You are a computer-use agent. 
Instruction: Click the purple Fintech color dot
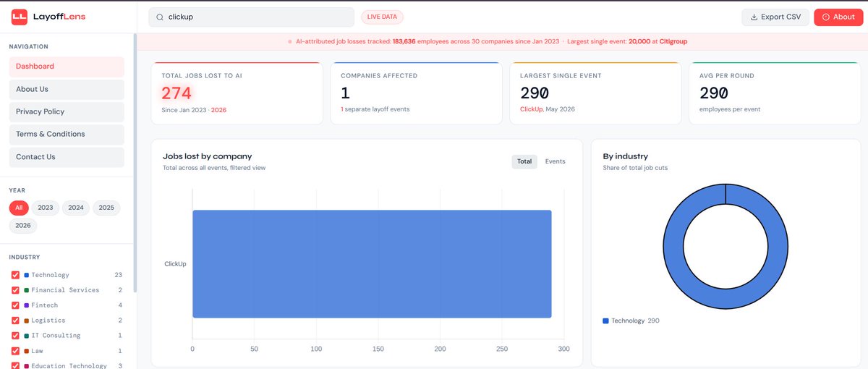click(x=26, y=305)
